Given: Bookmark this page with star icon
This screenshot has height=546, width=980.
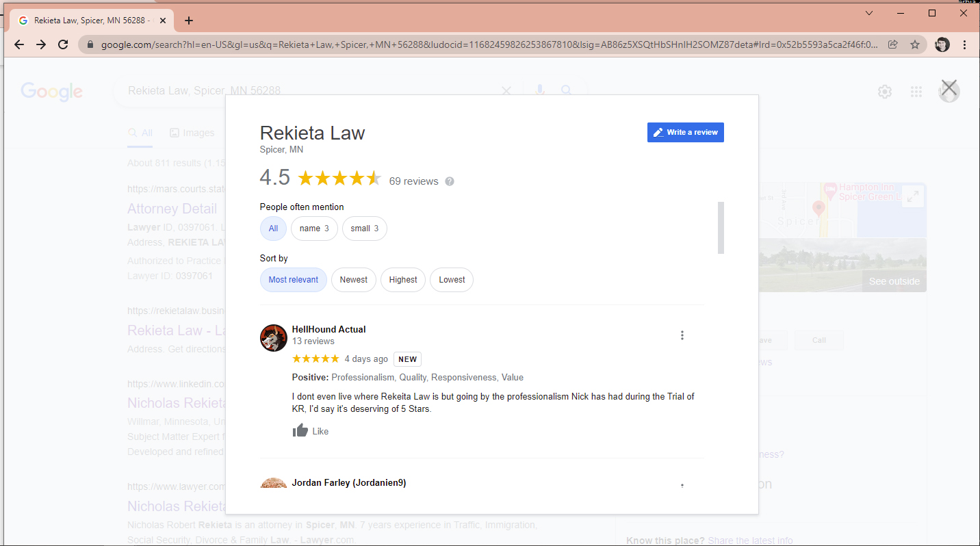Looking at the screenshot, I should click(914, 44).
